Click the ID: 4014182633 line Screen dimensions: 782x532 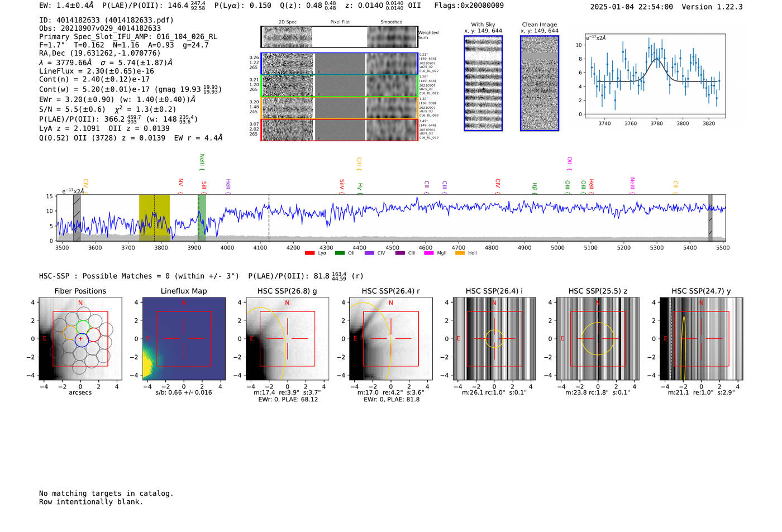[x=106, y=20]
